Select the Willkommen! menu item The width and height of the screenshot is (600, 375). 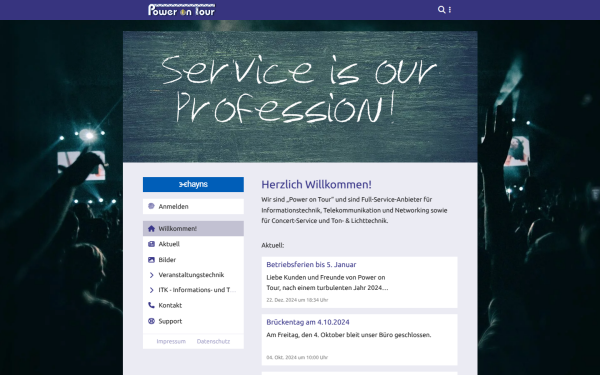pyautogui.click(x=193, y=229)
